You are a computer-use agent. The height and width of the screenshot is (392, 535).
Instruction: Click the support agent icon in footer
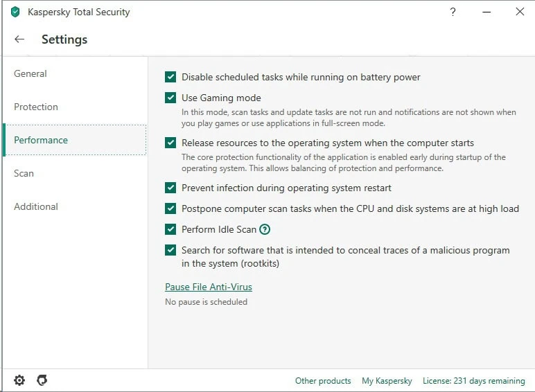[42, 380]
